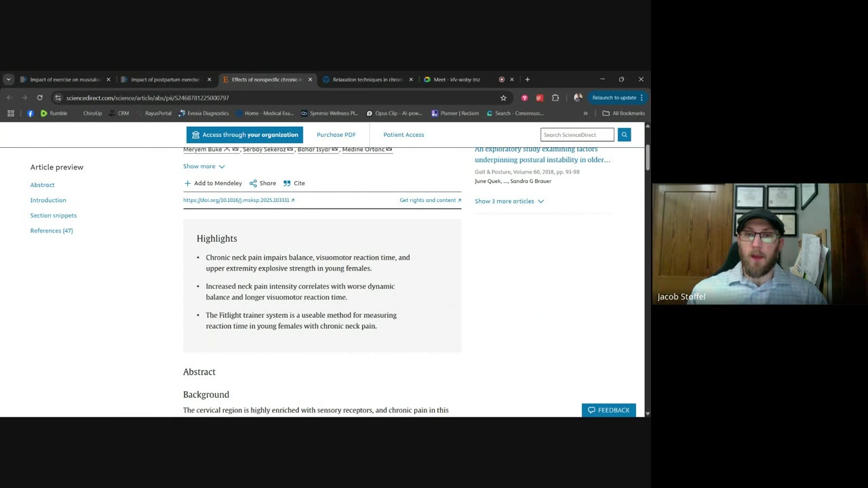Click the author Serbay Sekeroz name
This screenshot has width=868, height=488.
264,150
